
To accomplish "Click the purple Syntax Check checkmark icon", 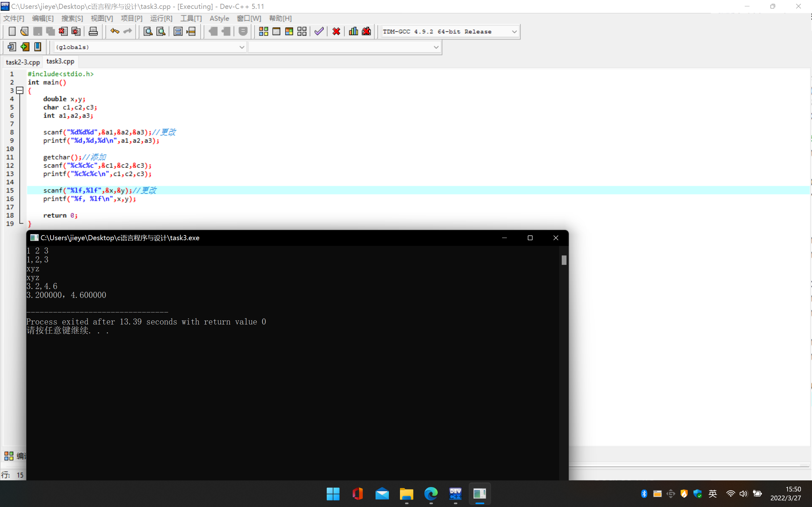I will (319, 31).
